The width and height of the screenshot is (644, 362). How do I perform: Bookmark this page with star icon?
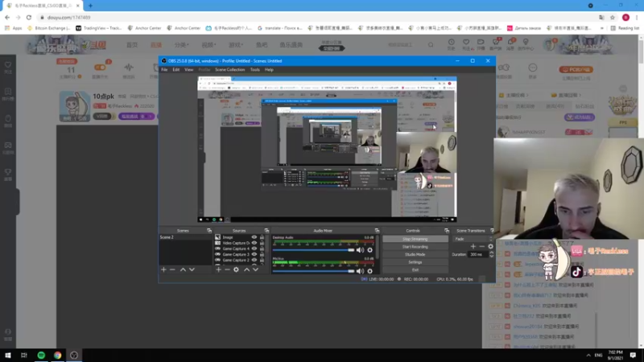coord(613,18)
